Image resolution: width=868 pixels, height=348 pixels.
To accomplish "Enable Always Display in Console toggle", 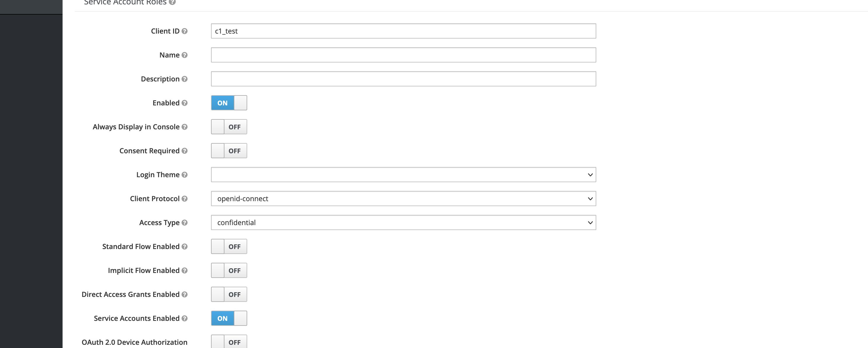I will click(229, 126).
